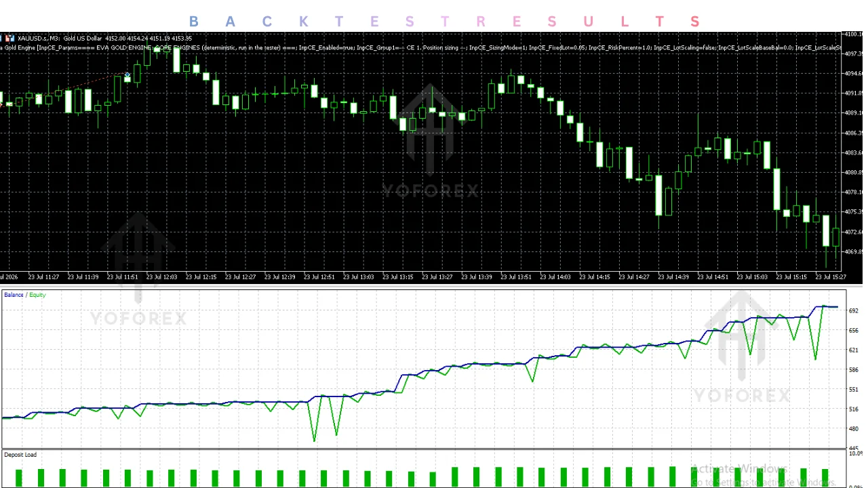Click the 621 equity axis value
Screen dimensions: 868x488
(x=853, y=350)
